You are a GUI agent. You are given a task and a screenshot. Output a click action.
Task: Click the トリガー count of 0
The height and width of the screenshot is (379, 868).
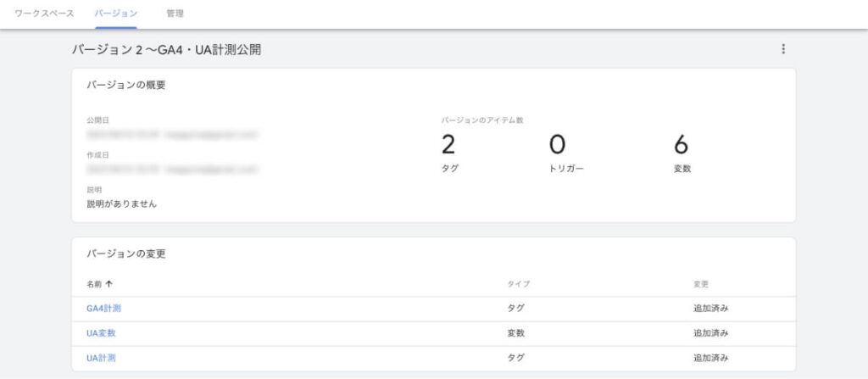pos(557,146)
